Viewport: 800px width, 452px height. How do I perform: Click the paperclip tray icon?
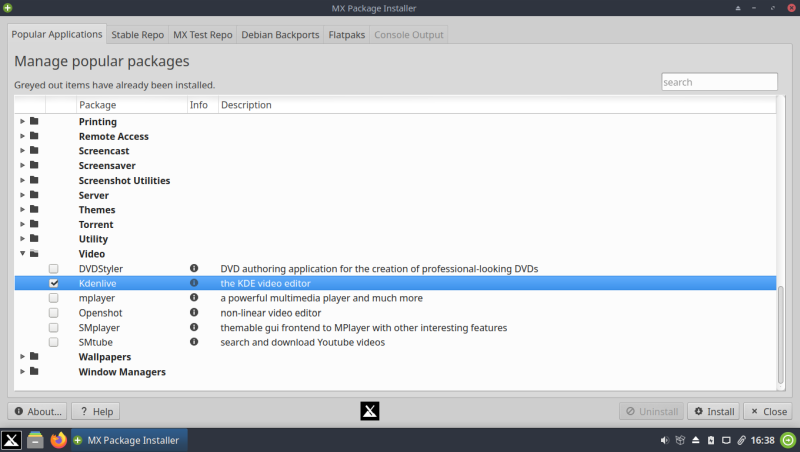tap(741, 440)
